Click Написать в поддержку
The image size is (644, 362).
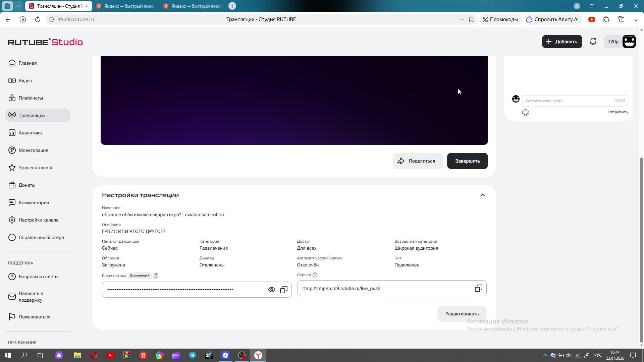click(x=38, y=297)
